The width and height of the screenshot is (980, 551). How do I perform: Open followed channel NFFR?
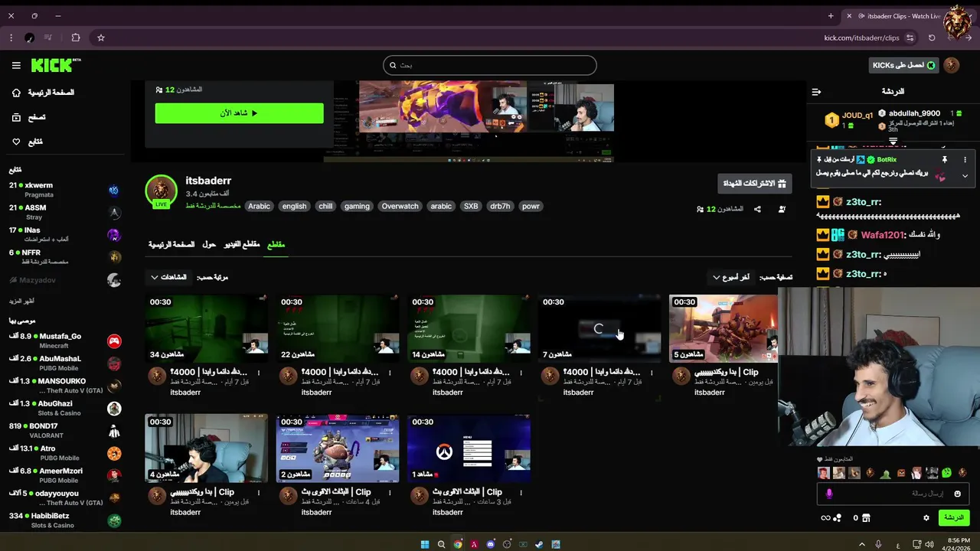point(64,256)
